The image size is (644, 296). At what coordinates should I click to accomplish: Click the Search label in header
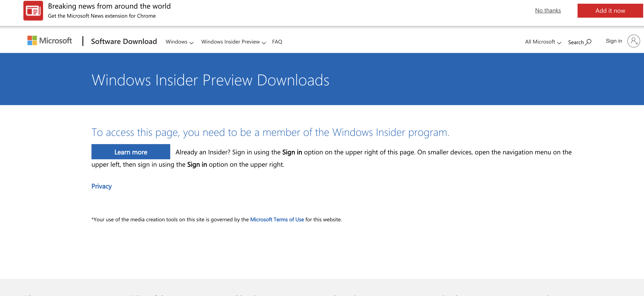click(x=575, y=42)
